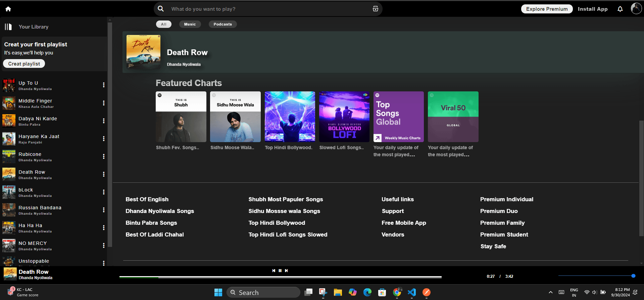This screenshot has height=300, width=644.
Task: Open more options for Haryane Ka Jaat
Action: (104, 138)
